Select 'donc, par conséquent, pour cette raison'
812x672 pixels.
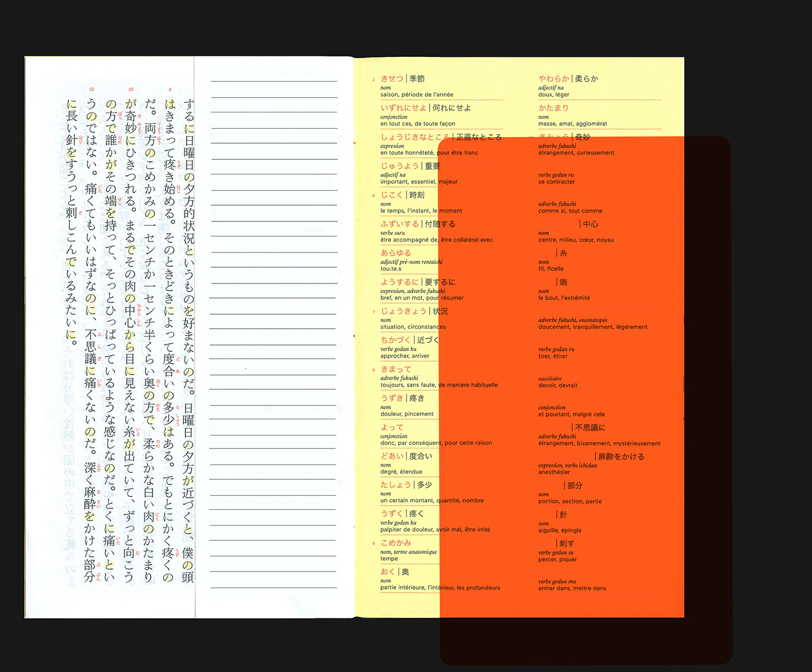pos(436,443)
